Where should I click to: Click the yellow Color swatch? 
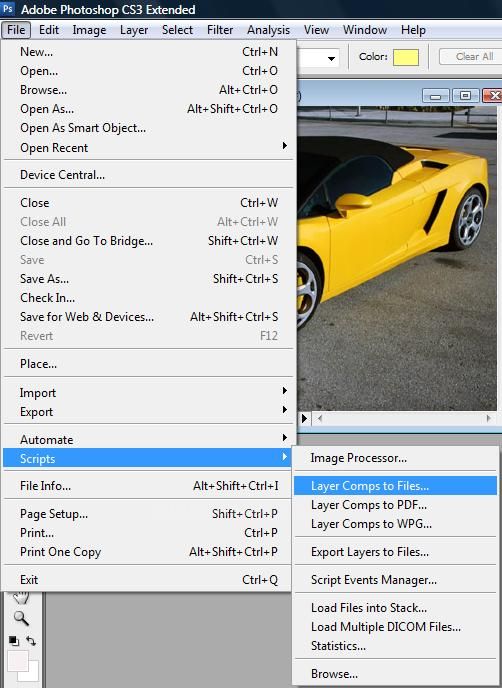(405, 57)
